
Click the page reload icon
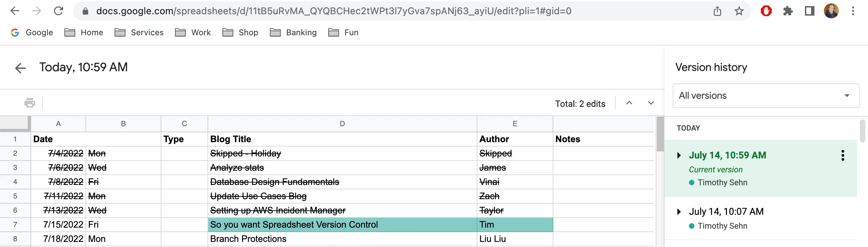(x=58, y=11)
